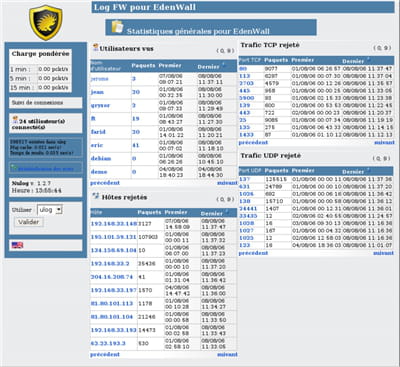Click suivant under Utilisateurs vus table
The image size is (400, 367).
(x=227, y=183)
